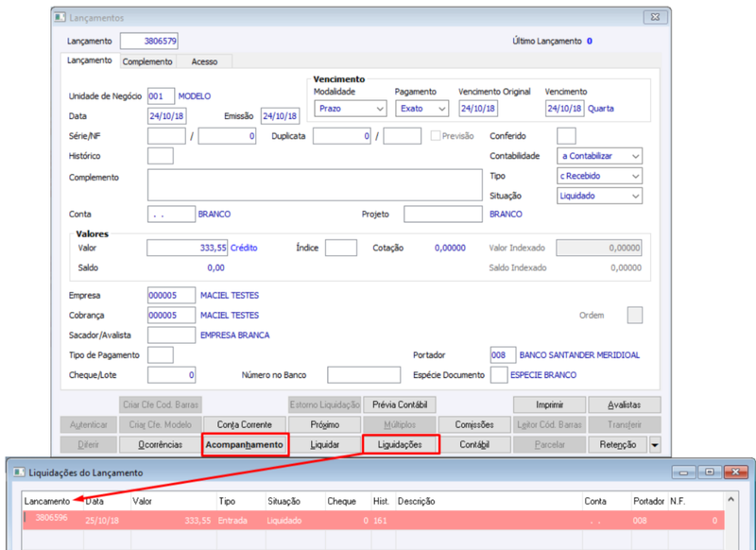The width and height of the screenshot is (756, 550).
Task: Click the Data field
Action: (x=167, y=116)
